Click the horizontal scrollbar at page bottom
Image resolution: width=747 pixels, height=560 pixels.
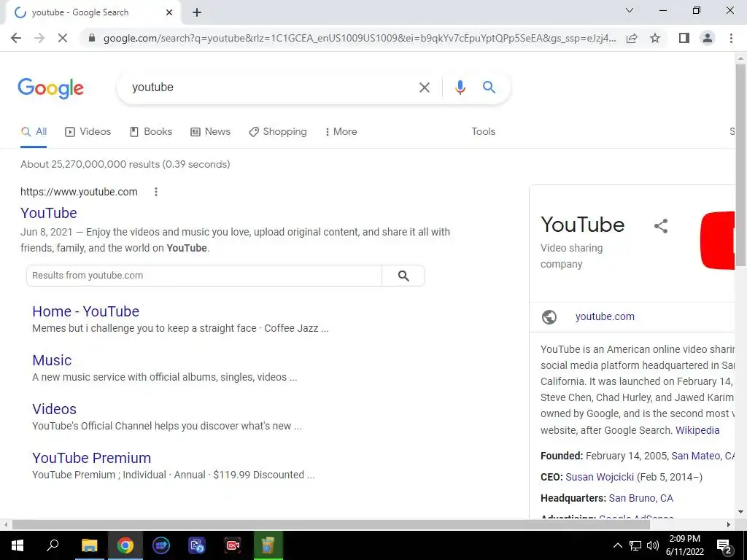(x=331, y=525)
